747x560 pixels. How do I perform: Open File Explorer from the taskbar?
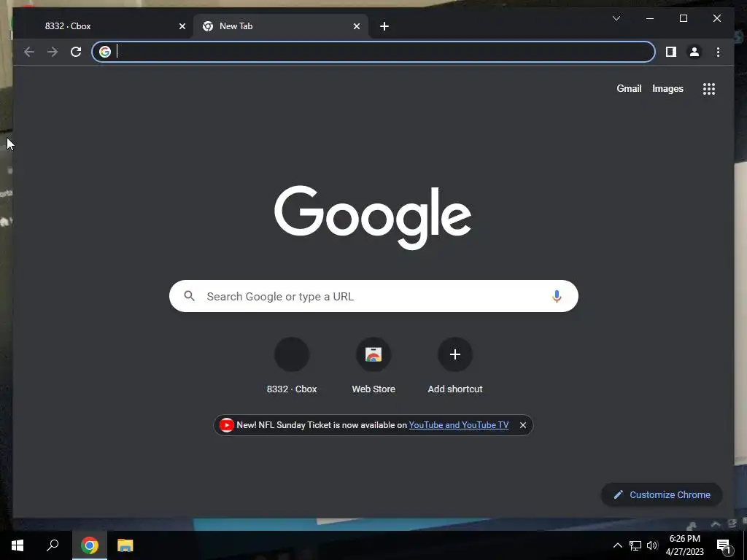125,545
